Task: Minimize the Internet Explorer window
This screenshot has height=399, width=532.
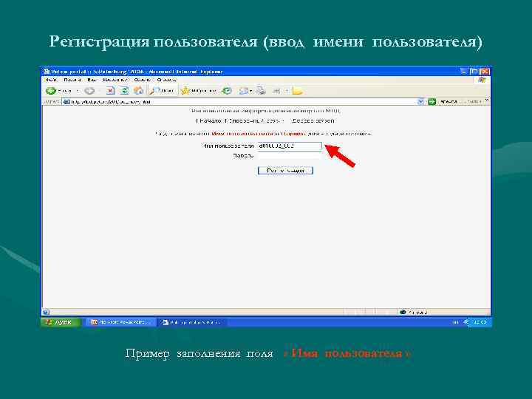Action: [463, 71]
